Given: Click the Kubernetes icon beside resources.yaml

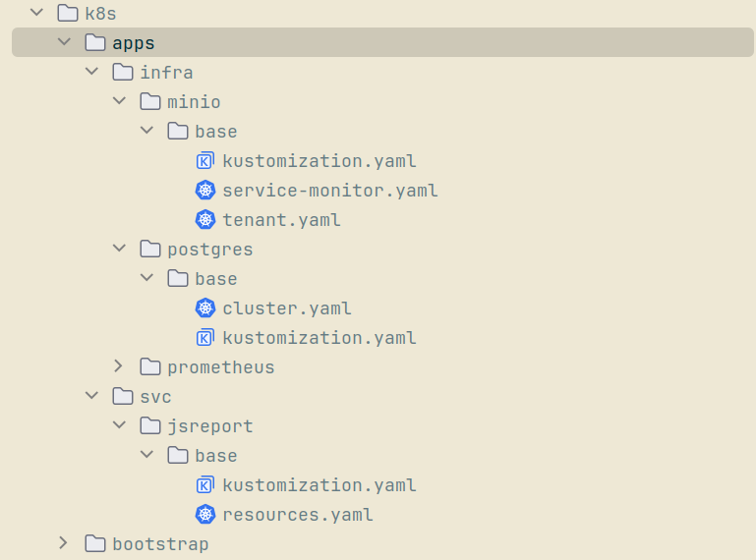Looking at the screenshot, I should pos(204,515).
